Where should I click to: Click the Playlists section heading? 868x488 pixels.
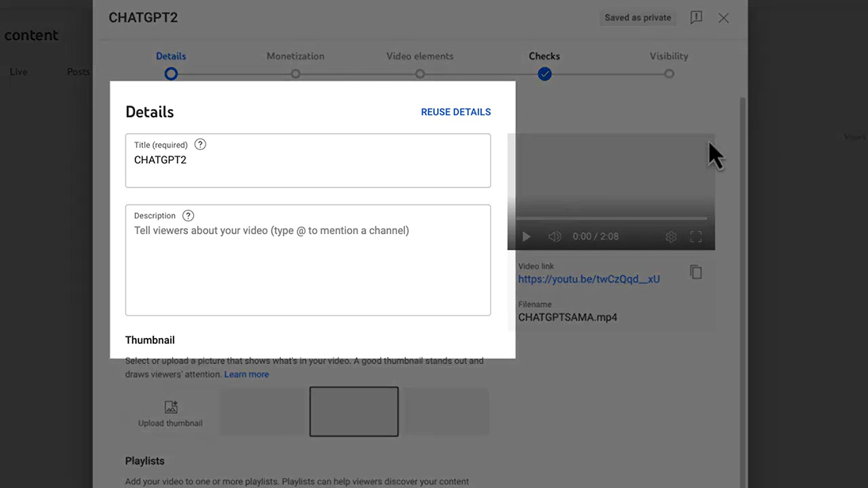tap(145, 461)
